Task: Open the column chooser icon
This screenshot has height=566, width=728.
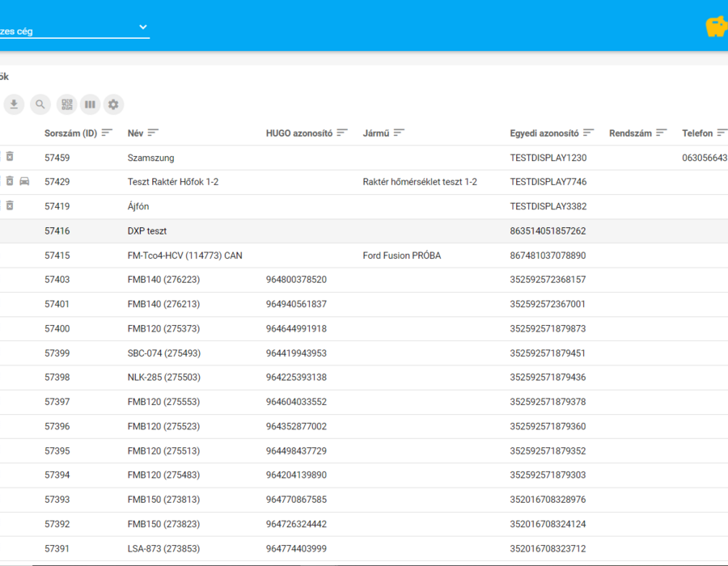Action: click(90, 104)
